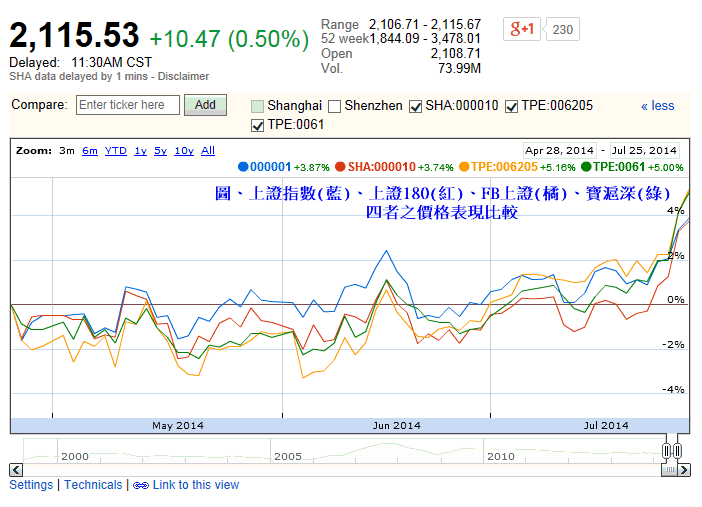Click the scrollbar thumb on timeline
The image size is (702, 507).
tap(670, 470)
